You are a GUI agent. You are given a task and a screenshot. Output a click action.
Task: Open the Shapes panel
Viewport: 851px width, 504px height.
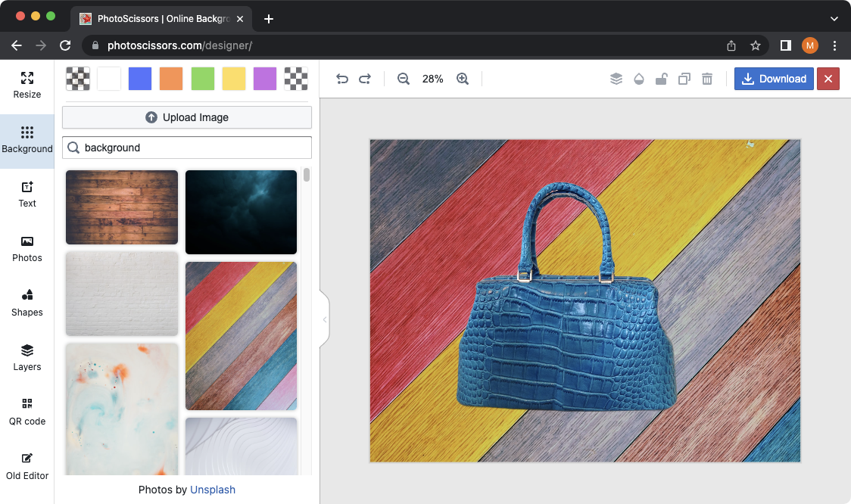(26, 303)
